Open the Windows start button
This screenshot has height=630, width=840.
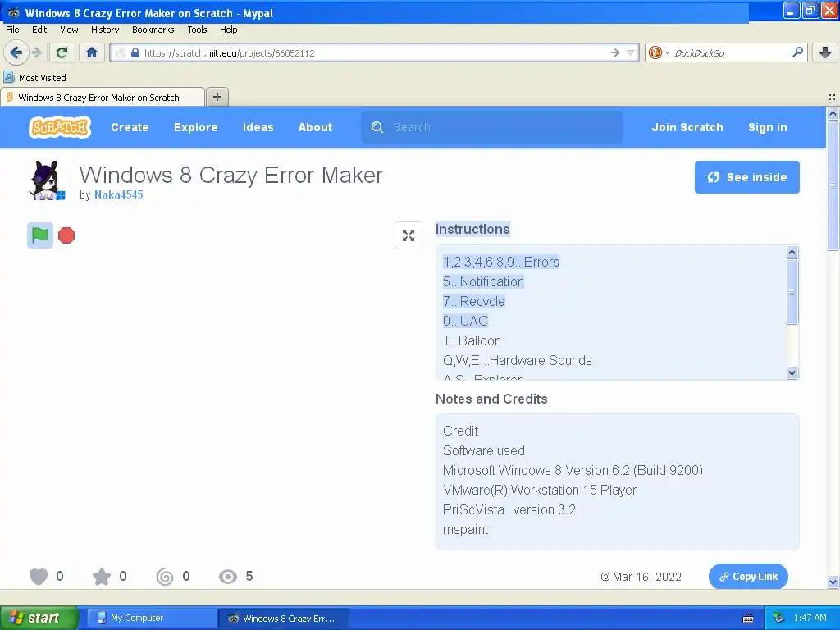pyautogui.click(x=39, y=619)
